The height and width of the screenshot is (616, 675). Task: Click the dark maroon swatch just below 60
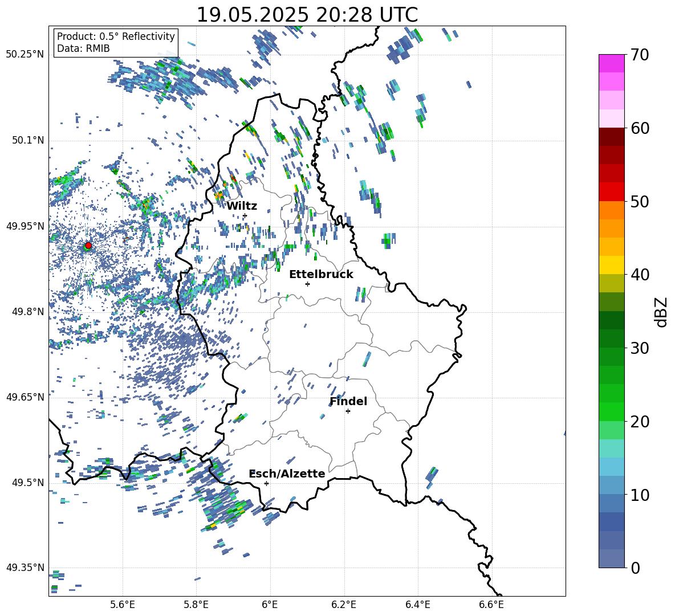pos(611,137)
